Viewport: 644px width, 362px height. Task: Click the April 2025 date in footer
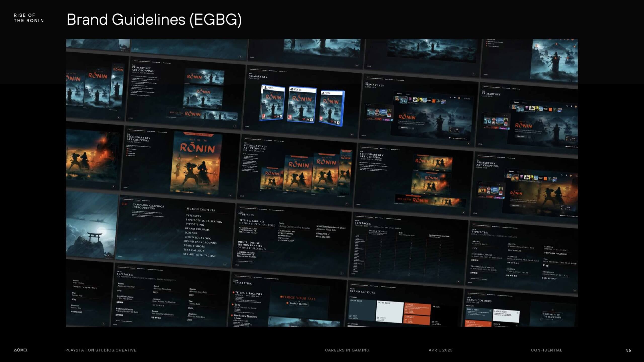click(x=440, y=350)
